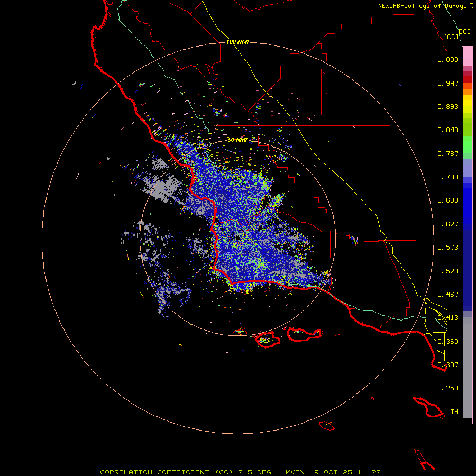
Task: Select the 0.733 legend value
Action: click(448, 177)
